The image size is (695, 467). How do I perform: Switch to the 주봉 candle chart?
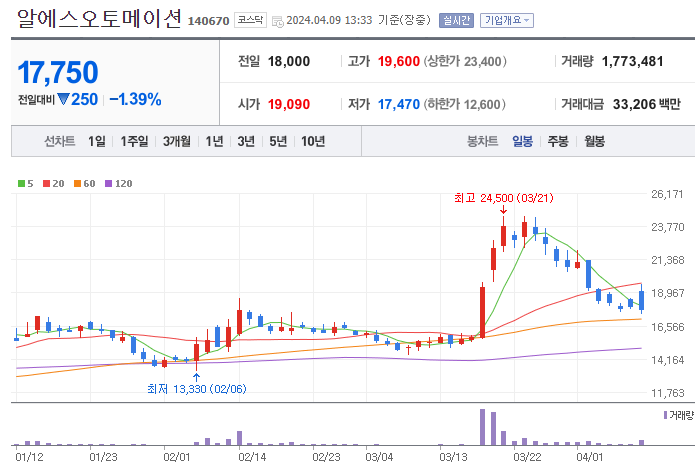coord(558,141)
